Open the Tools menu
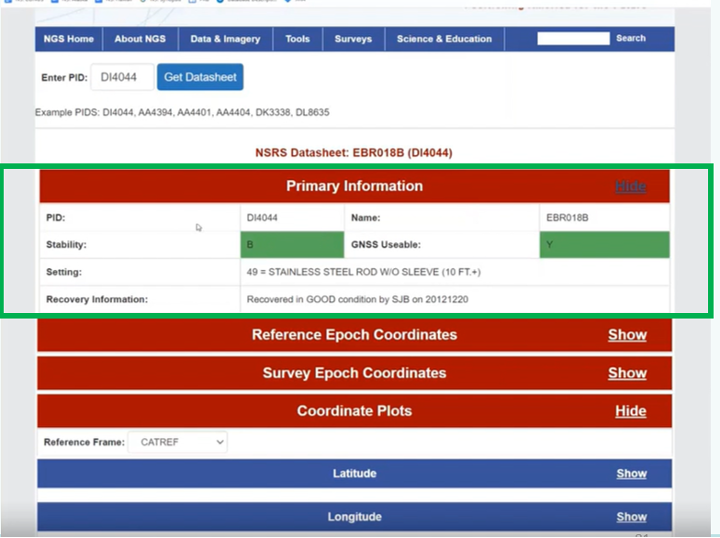 297,39
